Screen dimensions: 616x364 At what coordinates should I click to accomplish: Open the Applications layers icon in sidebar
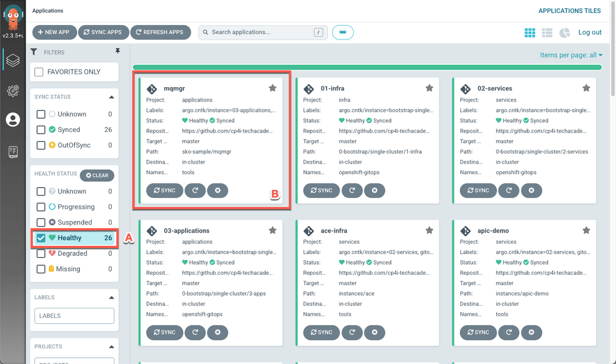tap(13, 60)
